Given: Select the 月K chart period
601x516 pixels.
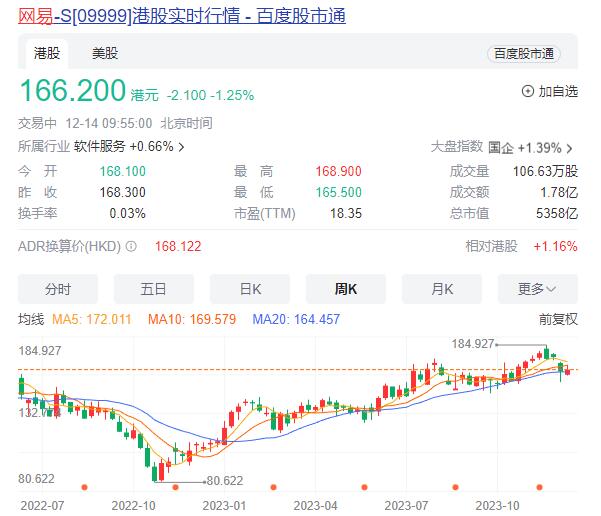Looking at the screenshot, I should tap(441, 289).
